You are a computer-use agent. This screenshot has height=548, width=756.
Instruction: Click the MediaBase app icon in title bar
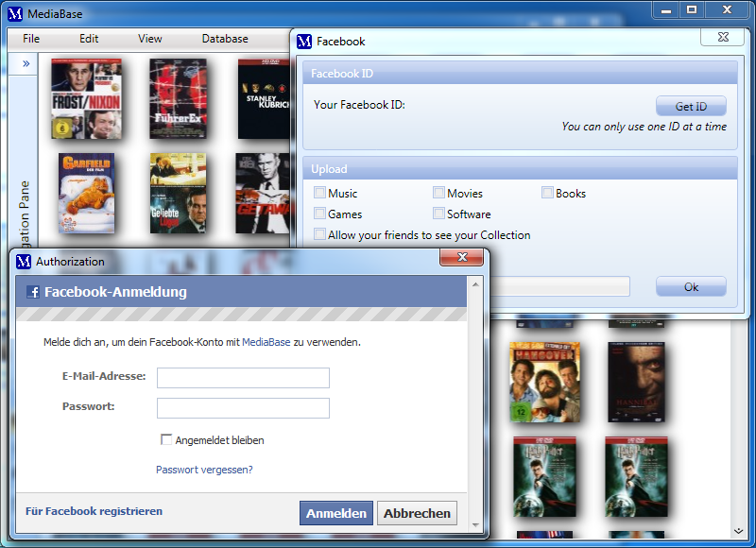15,13
